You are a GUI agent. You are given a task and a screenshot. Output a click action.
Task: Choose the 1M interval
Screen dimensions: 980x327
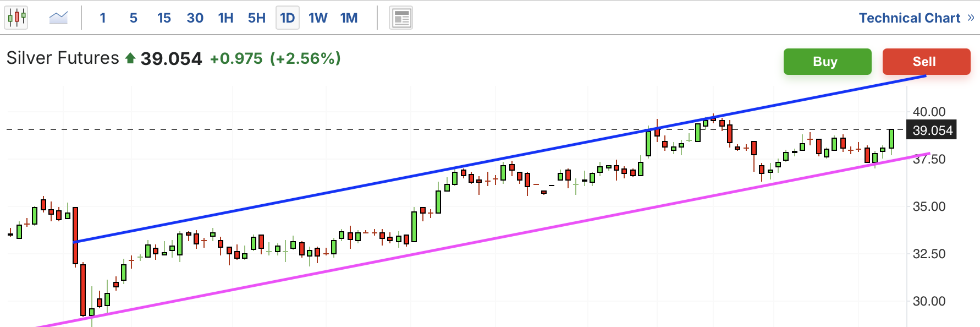click(x=349, y=18)
